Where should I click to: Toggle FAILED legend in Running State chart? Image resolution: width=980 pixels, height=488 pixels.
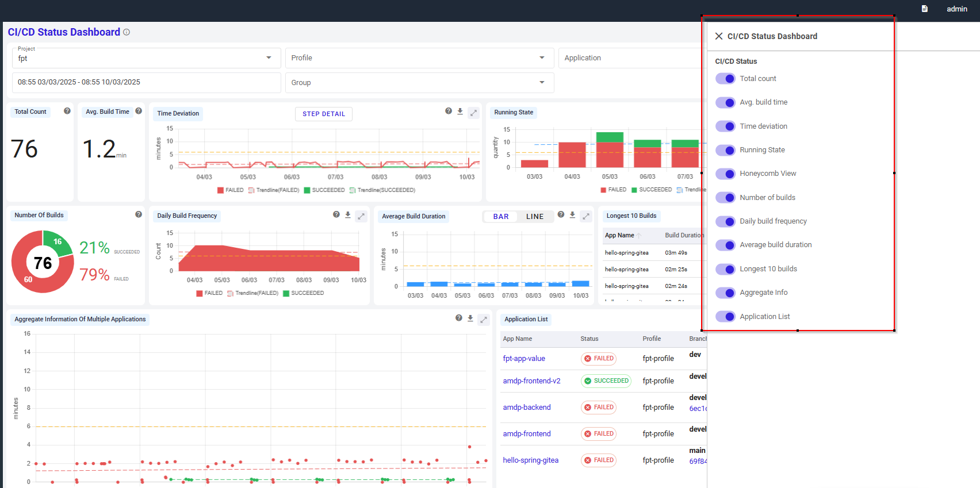pyautogui.click(x=613, y=190)
